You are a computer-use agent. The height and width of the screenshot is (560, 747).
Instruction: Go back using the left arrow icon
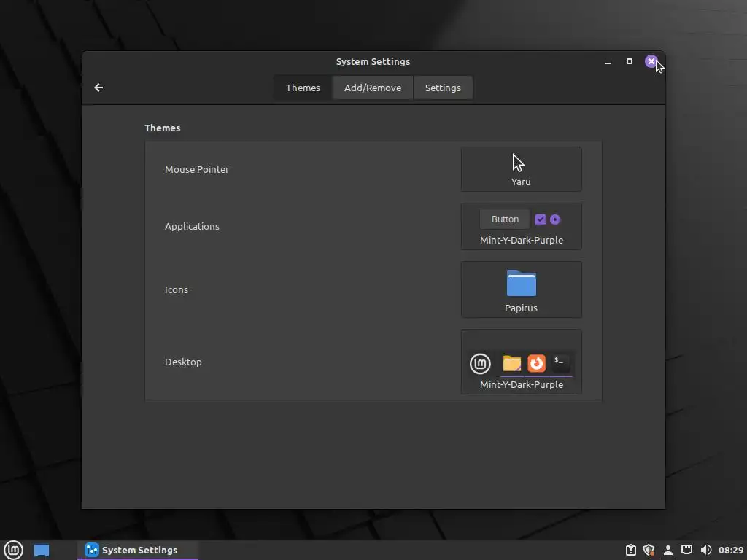(x=98, y=87)
